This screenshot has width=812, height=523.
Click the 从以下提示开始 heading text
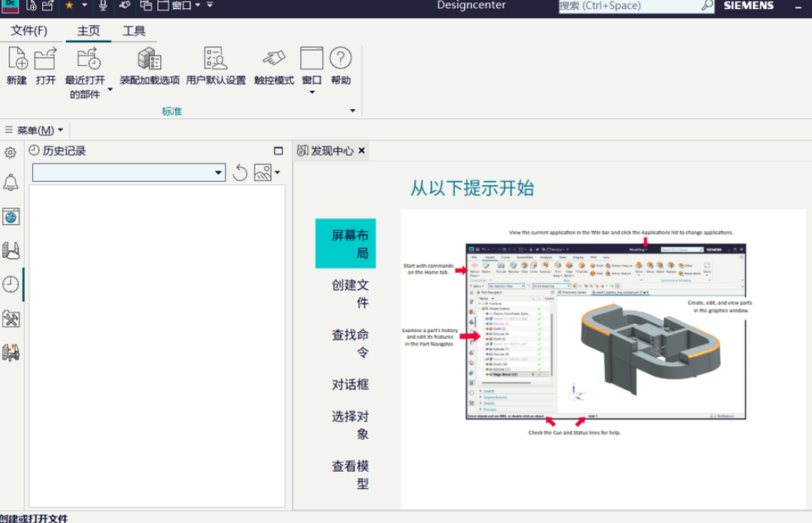(x=472, y=188)
